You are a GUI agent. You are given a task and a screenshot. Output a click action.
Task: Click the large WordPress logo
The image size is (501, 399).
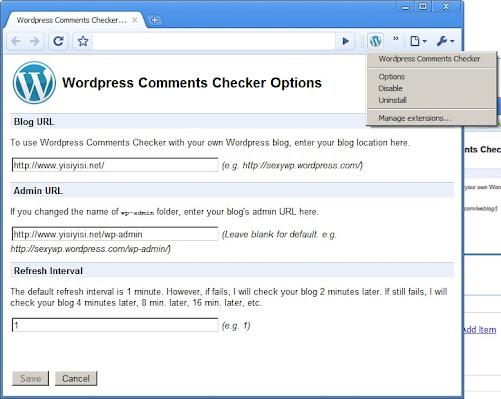tap(34, 83)
